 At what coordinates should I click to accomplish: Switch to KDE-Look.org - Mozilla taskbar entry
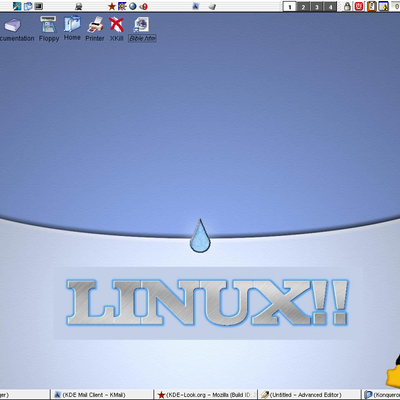click(207, 395)
